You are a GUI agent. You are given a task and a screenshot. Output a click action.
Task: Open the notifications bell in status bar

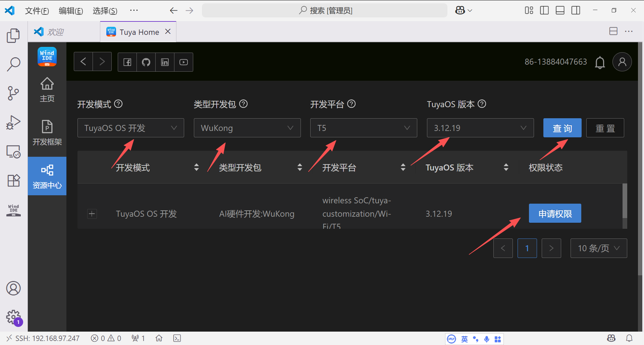point(629,338)
